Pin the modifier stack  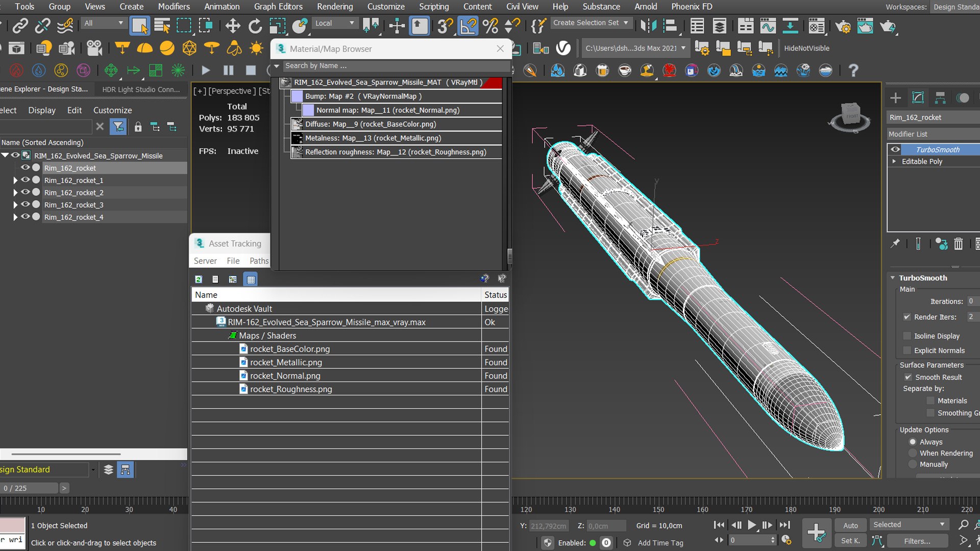point(895,244)
